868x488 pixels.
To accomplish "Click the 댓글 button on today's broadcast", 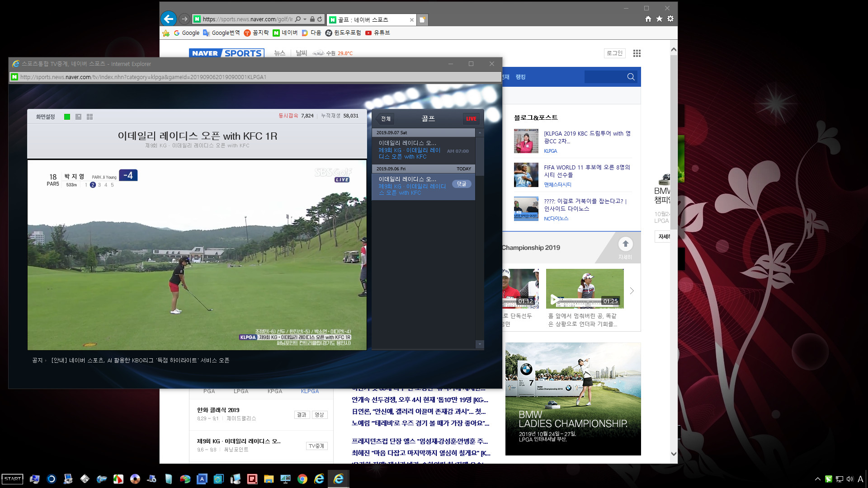I will coord(462,184).
